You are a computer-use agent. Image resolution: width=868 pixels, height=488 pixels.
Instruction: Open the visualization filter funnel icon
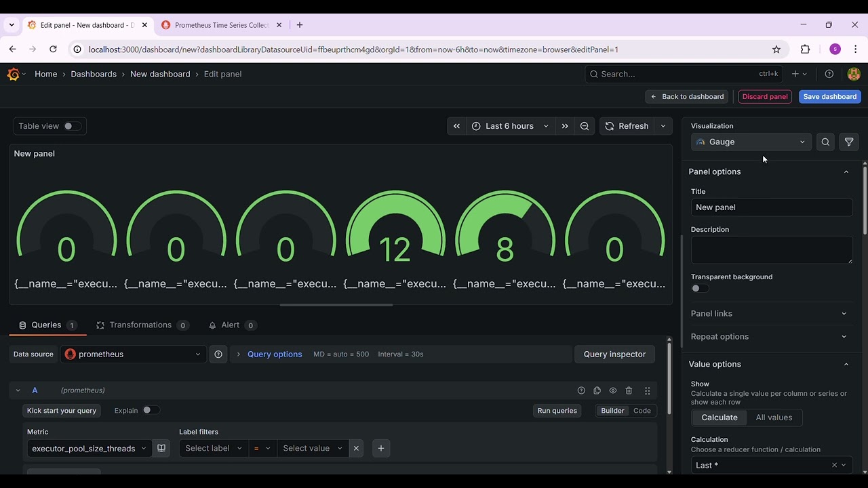click(849, 142)
